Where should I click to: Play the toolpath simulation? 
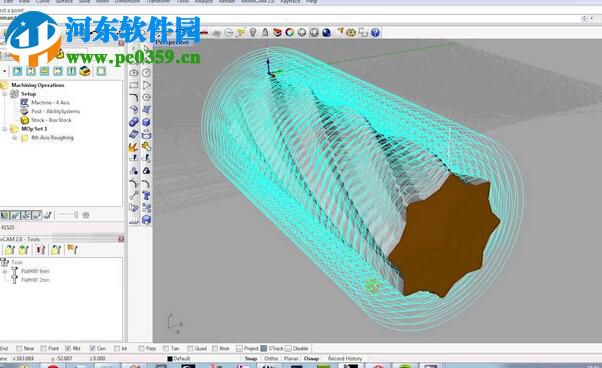[x=17, y=71]
